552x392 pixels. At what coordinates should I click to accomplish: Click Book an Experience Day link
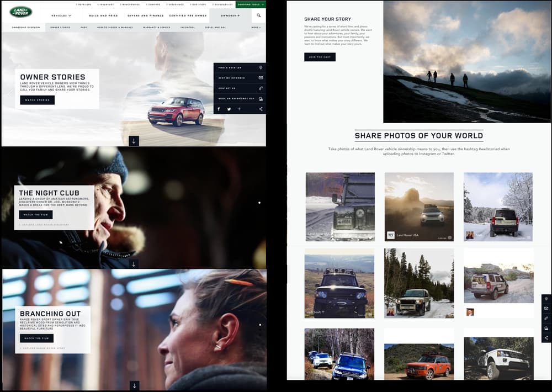click(x=236, y=99)
